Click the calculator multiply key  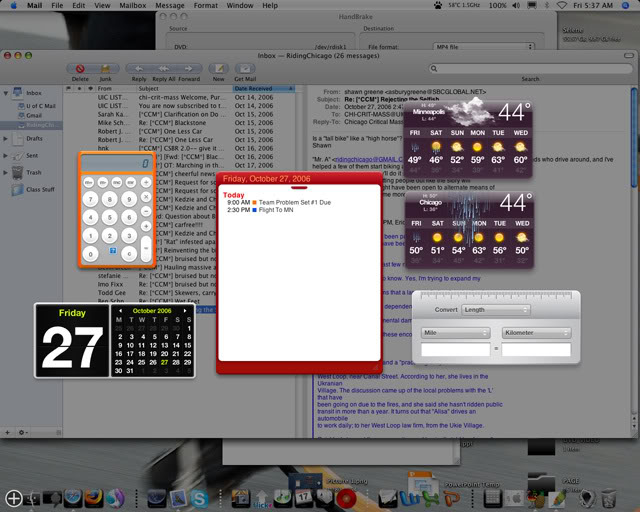click(x=146, y=197)
